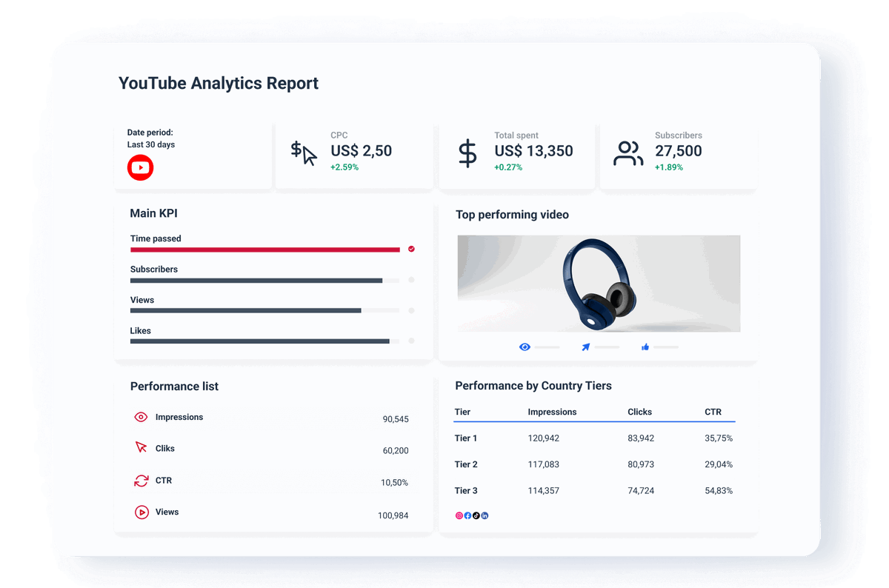Screen dimensions: 889x588
Task: Enable the dot toggle beside Subscribers KPI bar
Action: point(411,280)
